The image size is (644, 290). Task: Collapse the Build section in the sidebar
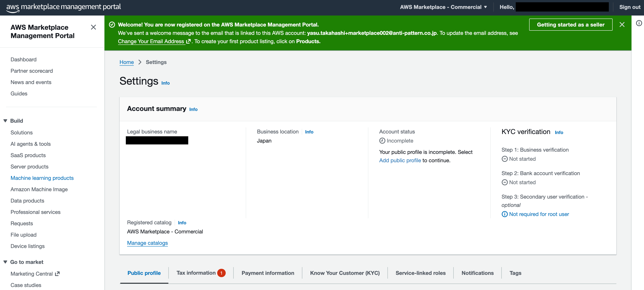coord(5,121)
